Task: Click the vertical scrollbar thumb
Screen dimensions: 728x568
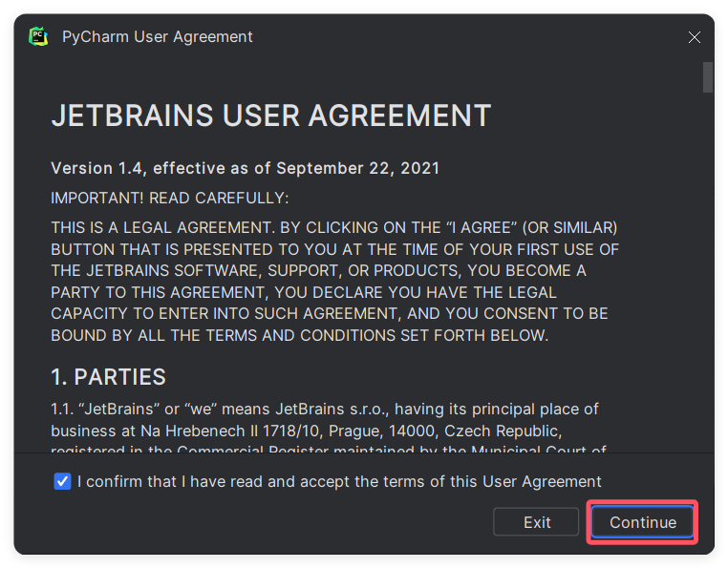Action: click(x=708, y=77)
